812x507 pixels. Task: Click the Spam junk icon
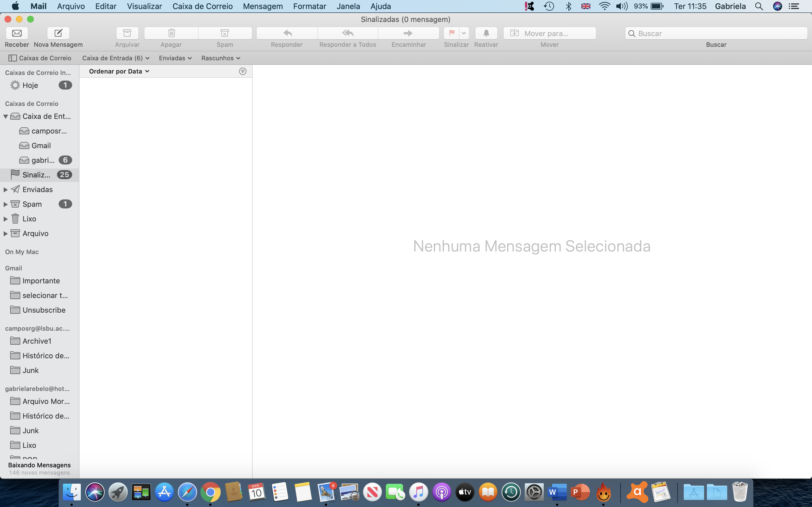(224, 33)
